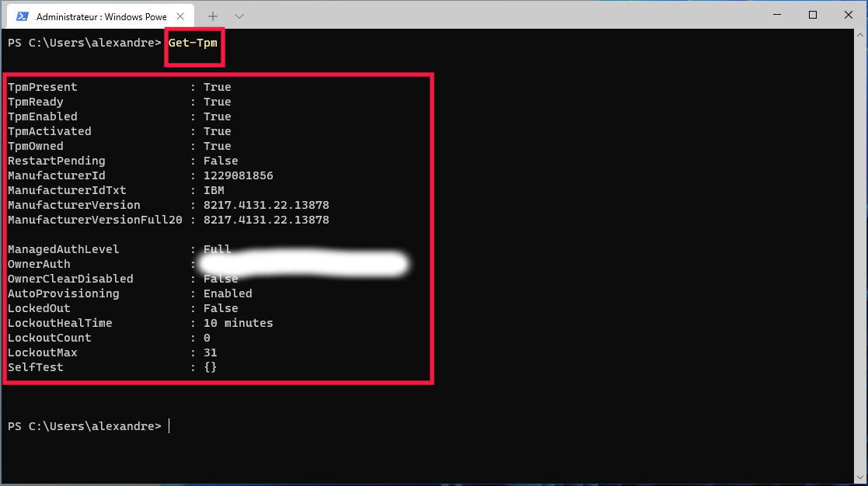Click the ManufacturerId value 1229081856

click(238, 175)
